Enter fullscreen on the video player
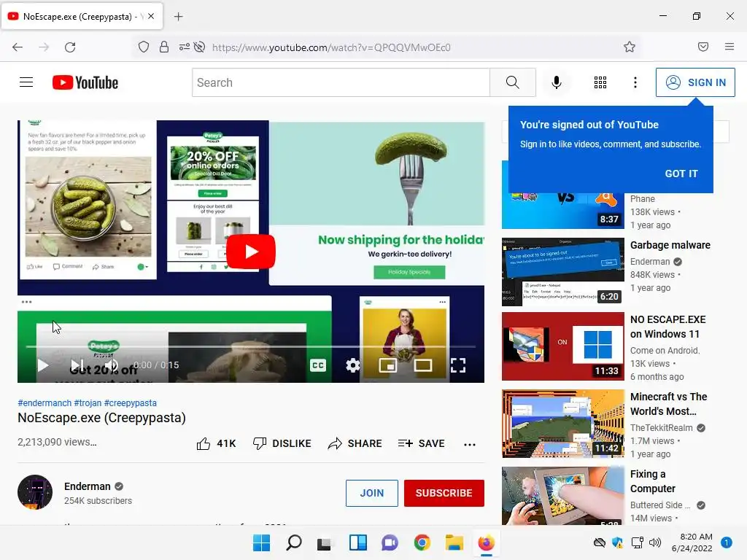This screenshot has width=747, height=560. 458,365
